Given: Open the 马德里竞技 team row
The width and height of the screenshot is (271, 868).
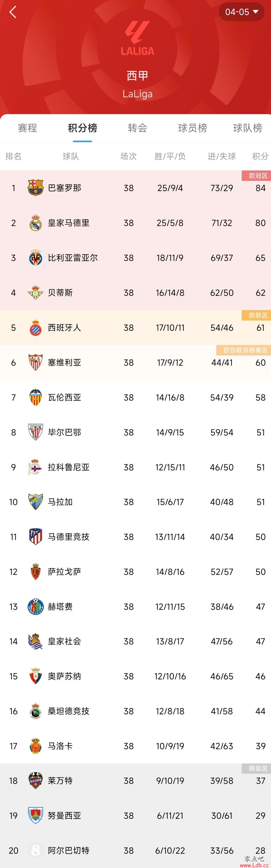Looking at the screenshot, I should pyautogui.click(x=135, y=537).
